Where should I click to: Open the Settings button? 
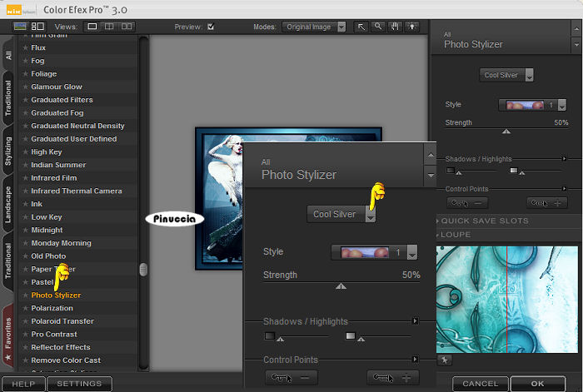79,384
